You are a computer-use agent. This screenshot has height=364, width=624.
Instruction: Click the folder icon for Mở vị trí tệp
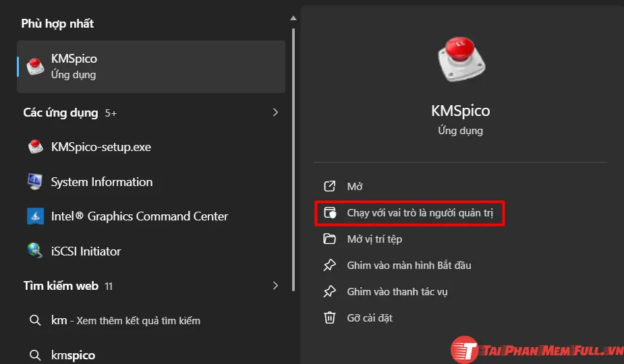point(329,239)
